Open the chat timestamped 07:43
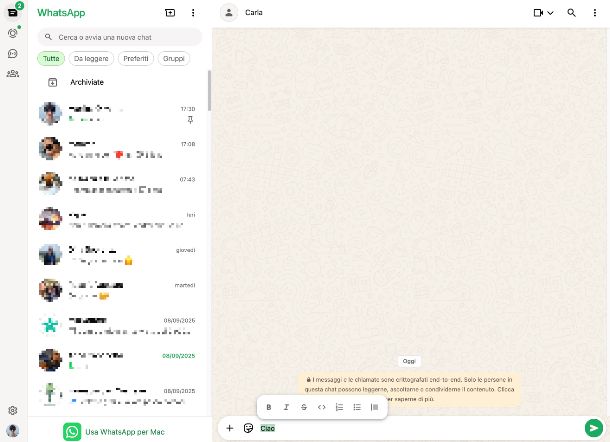 point(120,184)
